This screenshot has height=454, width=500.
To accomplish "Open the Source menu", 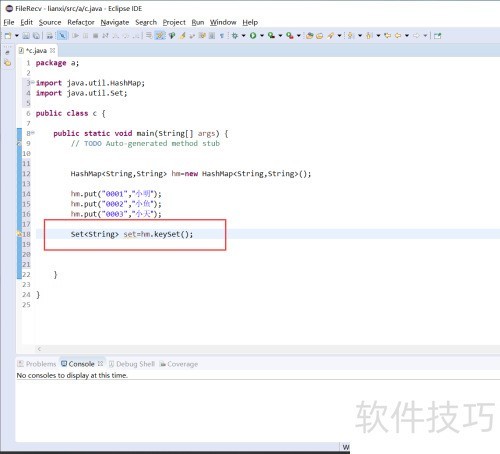I will [50, 22].
